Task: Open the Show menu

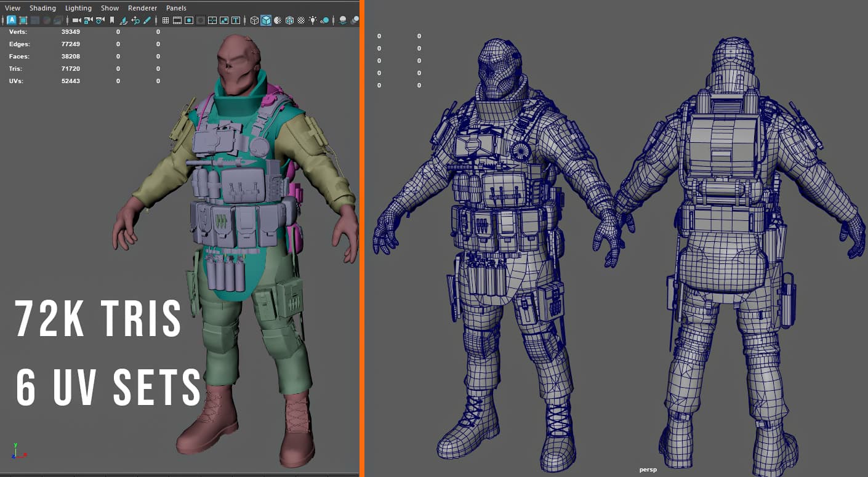Action: pyautogui.click(x=110, y=8)
